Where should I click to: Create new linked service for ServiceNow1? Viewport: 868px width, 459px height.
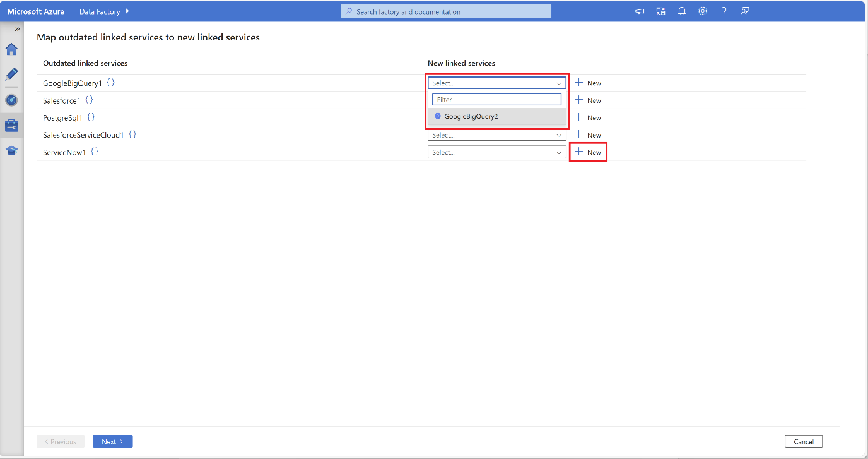tap(588, 152)
